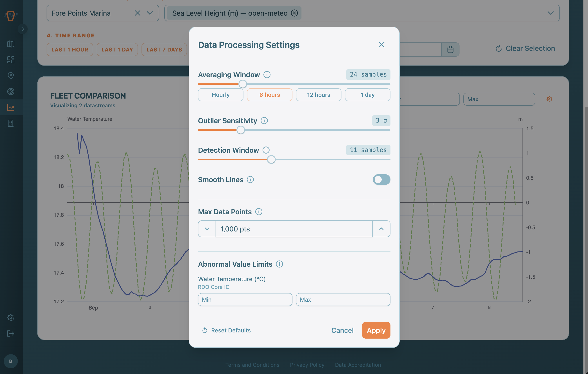Open the chart analytics sidebar icon

point(11,107)
